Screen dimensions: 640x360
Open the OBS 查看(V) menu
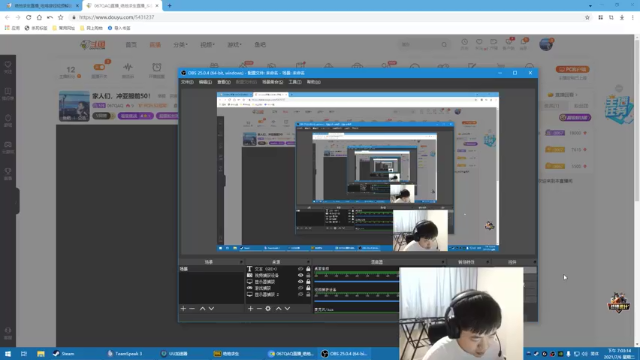point(224,82)
